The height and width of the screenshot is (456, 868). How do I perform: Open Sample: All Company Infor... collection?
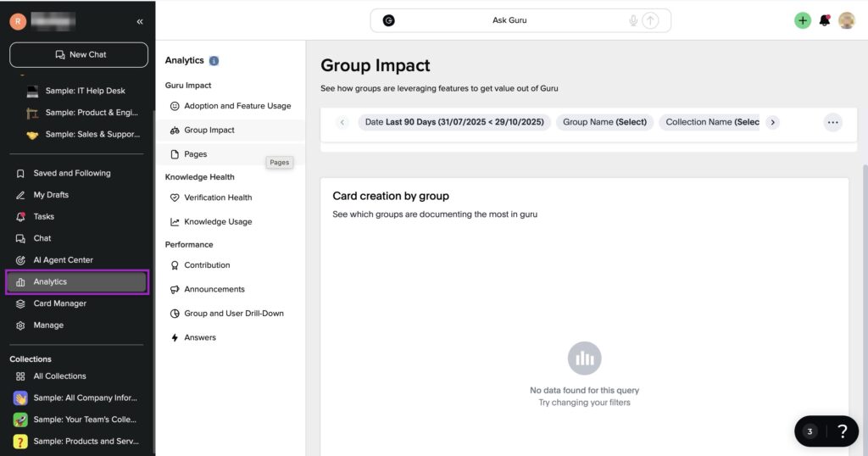tap(77, 398)
